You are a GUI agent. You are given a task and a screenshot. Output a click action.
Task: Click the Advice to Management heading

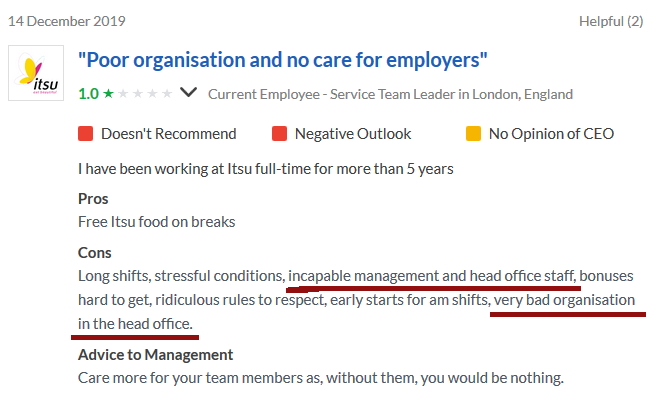pyautogui.click(x=155, y=355)
